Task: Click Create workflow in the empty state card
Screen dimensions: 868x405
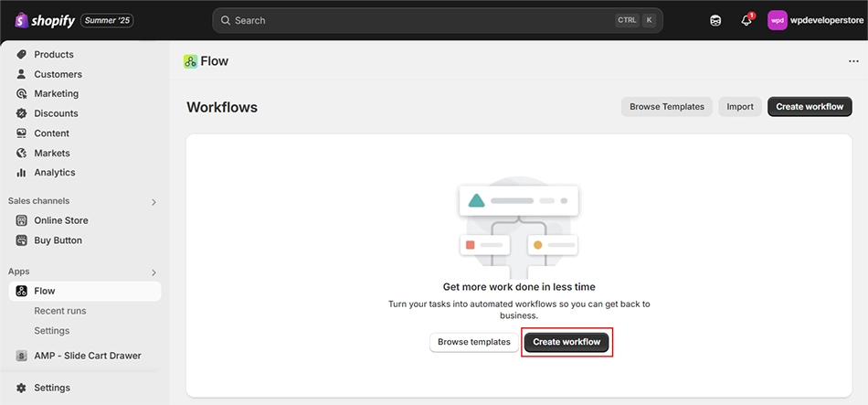Action: point(566,342)
